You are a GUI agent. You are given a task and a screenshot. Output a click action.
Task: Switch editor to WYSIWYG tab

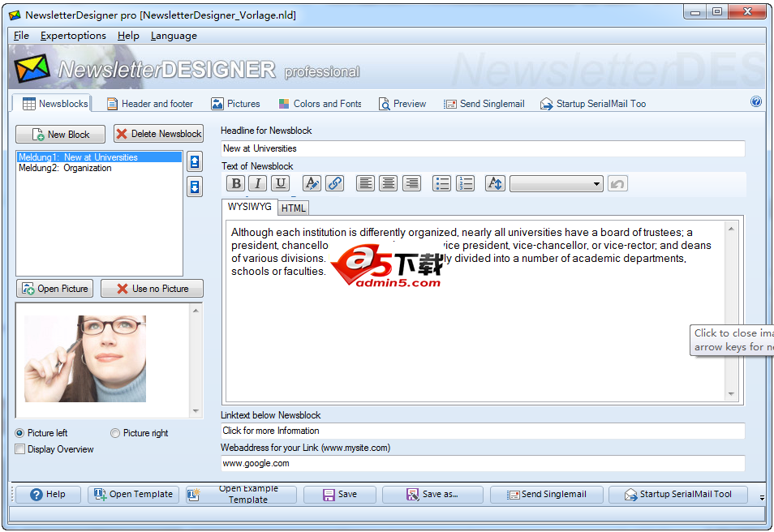(x=249, y=207)
